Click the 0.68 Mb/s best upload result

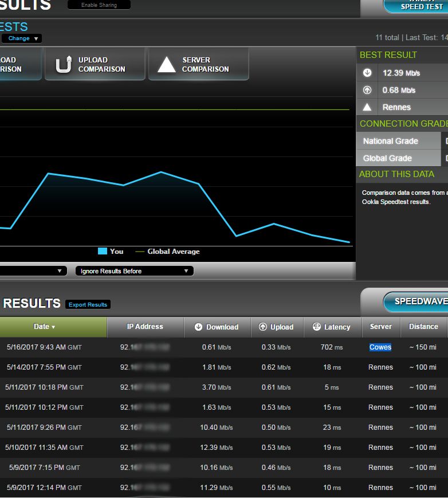click(399, 90)
